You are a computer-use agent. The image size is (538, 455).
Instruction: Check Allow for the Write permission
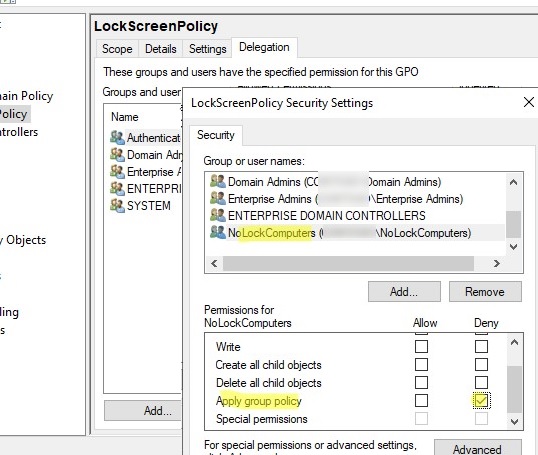tap(421, 347)
